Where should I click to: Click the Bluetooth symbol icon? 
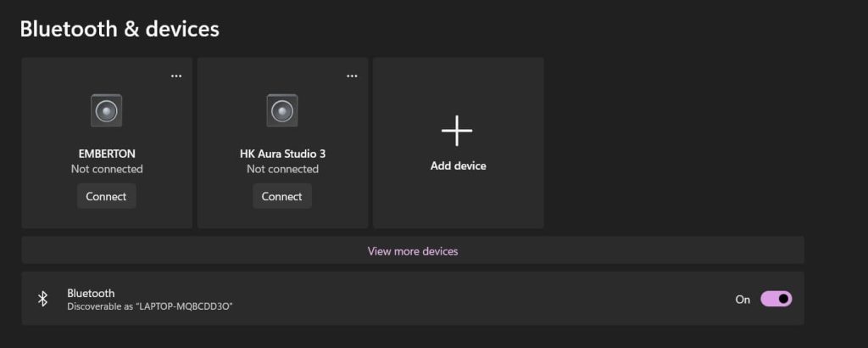tap(42, 299)
